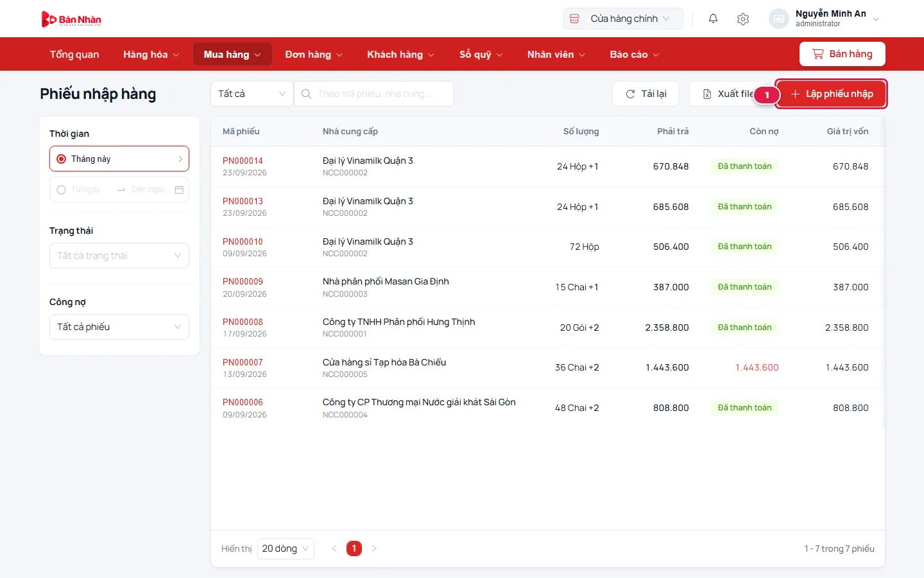924x578 pixels.
Task: Click the Tải lại reload button
Action: [646, 94]
